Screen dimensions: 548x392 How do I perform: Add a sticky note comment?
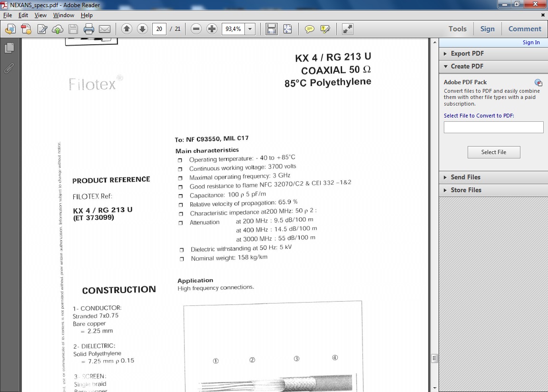coord(309,29)
